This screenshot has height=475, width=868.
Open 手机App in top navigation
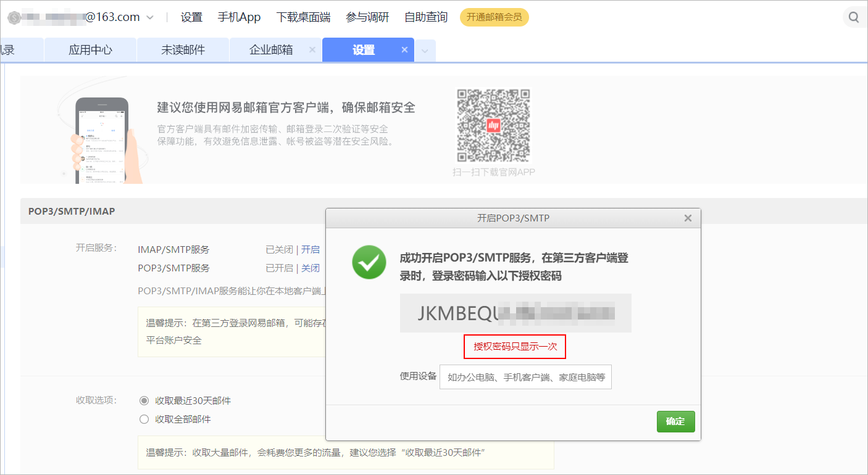(240, 17)
